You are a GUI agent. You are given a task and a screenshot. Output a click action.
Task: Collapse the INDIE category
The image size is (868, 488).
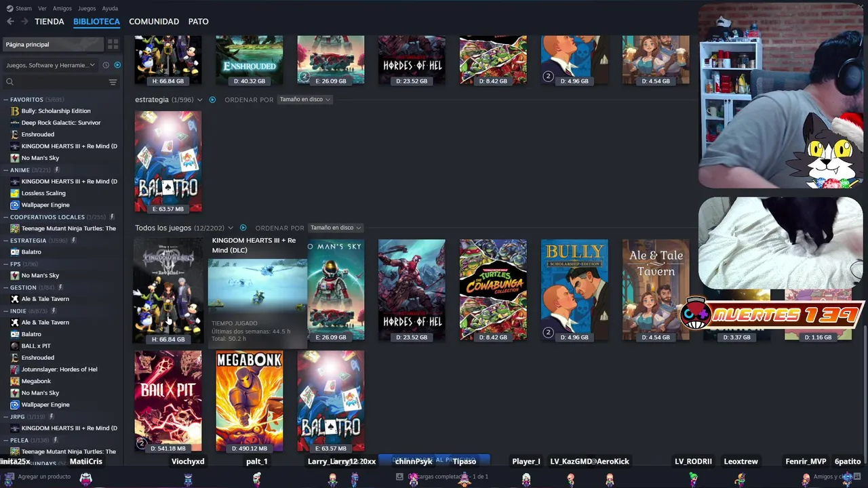point(6,311)
